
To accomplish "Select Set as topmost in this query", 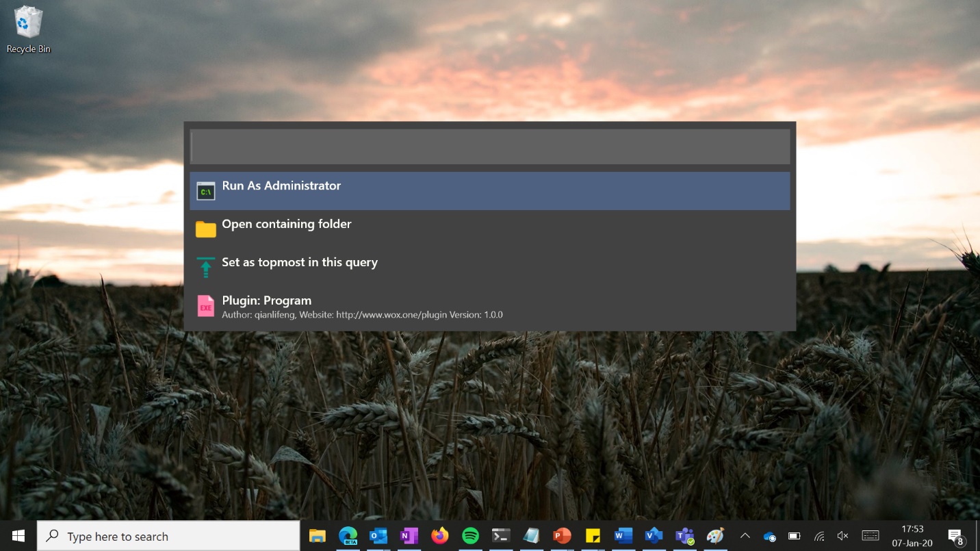I will pos(490,268).
